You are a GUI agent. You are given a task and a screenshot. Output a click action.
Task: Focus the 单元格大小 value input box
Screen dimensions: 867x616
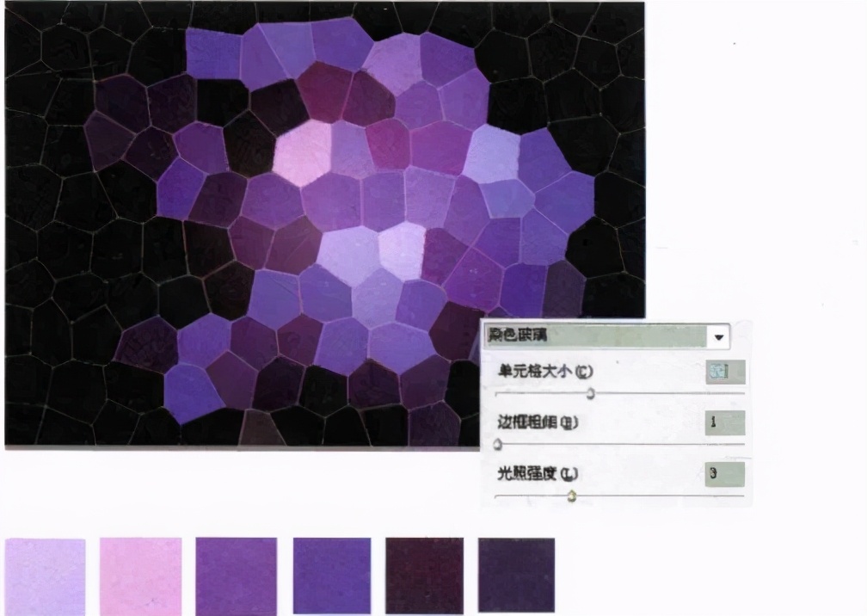[x=724, y=372]
